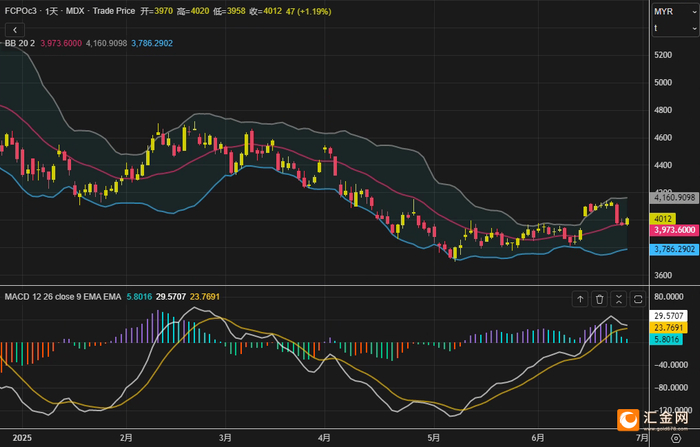Select the MACD 12 26 close 9 legend
700x447 pixels.
[62, 297]
